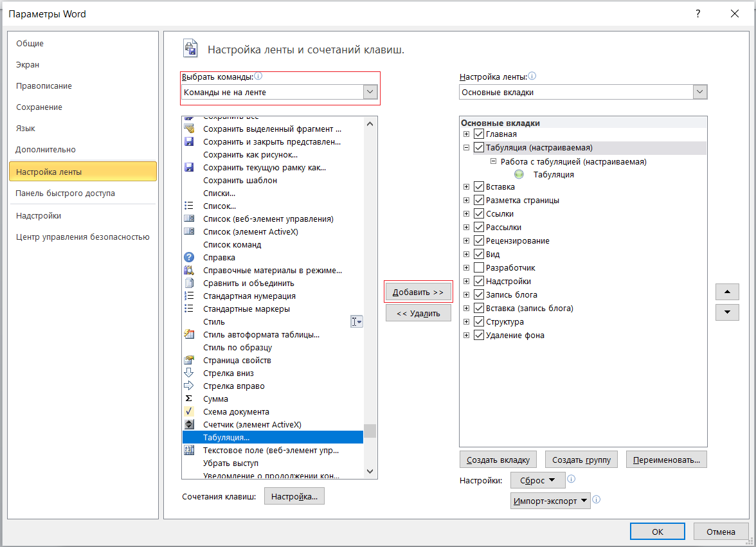
Task: Click the command list vertical scrollbar thumb
Action: (370, 431)
